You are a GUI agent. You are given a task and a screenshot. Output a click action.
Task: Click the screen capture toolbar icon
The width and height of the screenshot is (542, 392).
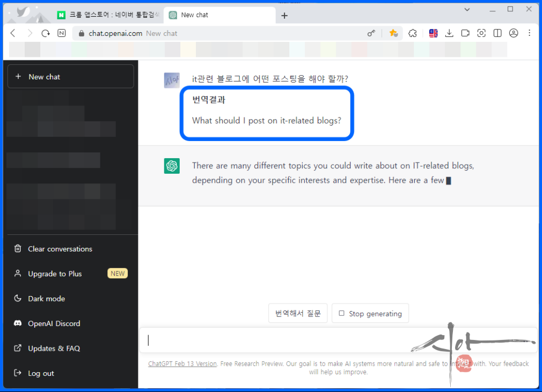[481, 33]
